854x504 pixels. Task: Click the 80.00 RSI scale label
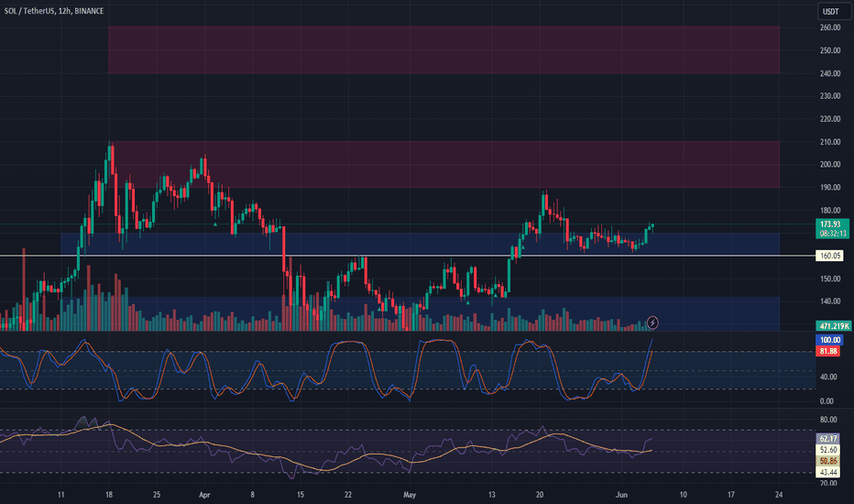tap(827, 420)
